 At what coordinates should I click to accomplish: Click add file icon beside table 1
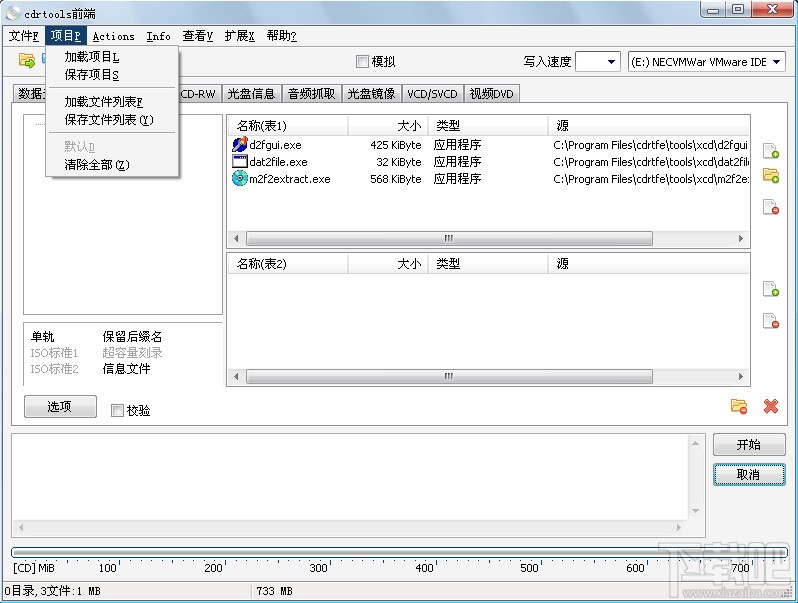click(x=771, y=151)
